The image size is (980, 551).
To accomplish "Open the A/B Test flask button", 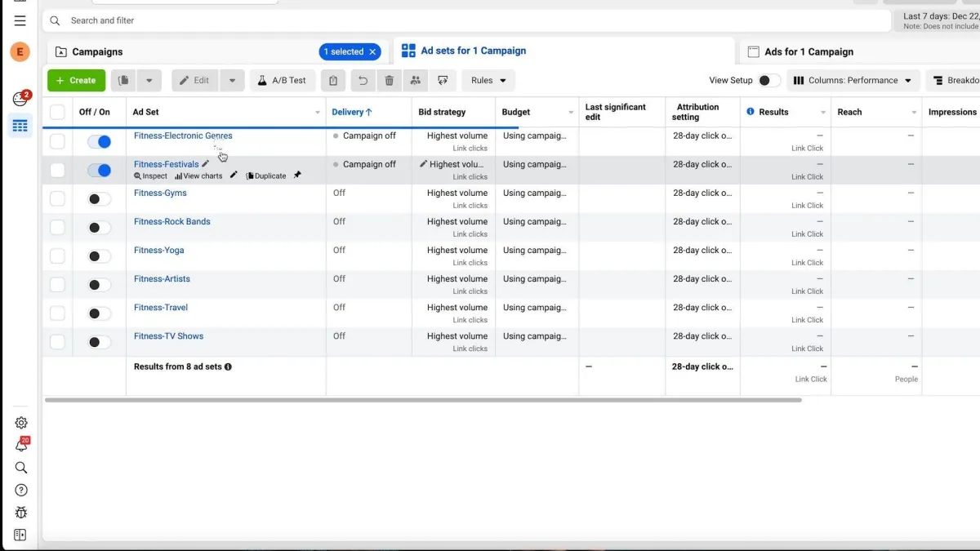I will point(282,81).
